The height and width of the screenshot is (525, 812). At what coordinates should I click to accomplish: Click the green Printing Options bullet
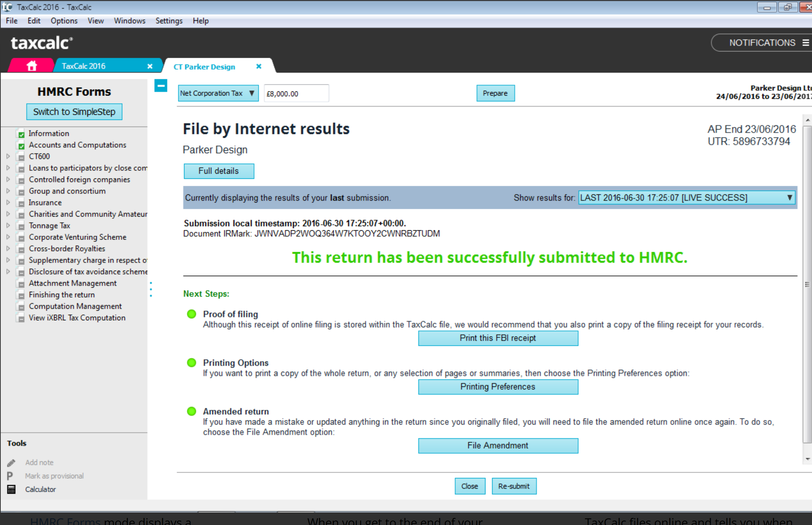click(191, 362)
